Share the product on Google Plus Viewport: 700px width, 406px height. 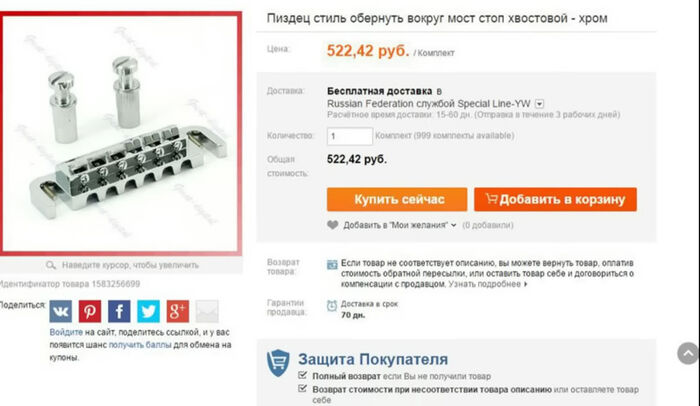pos(178,311)
